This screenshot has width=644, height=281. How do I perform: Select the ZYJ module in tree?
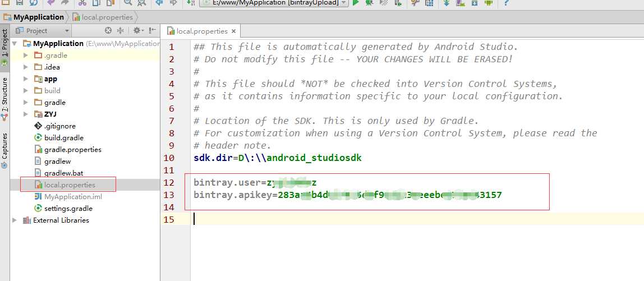pos(50,114)
